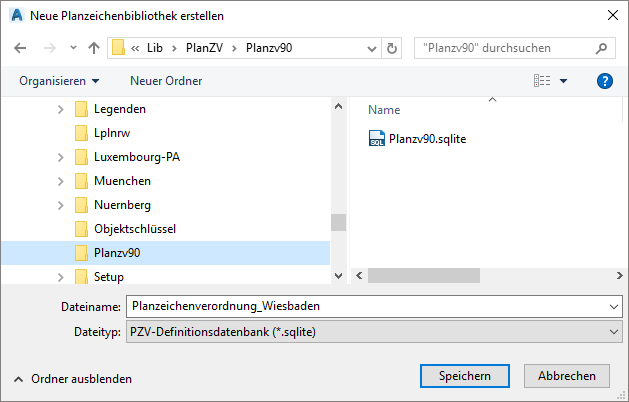Viewport: 629px width, 402px height.
Task: Change view layout icon
Action: [542, 80]
